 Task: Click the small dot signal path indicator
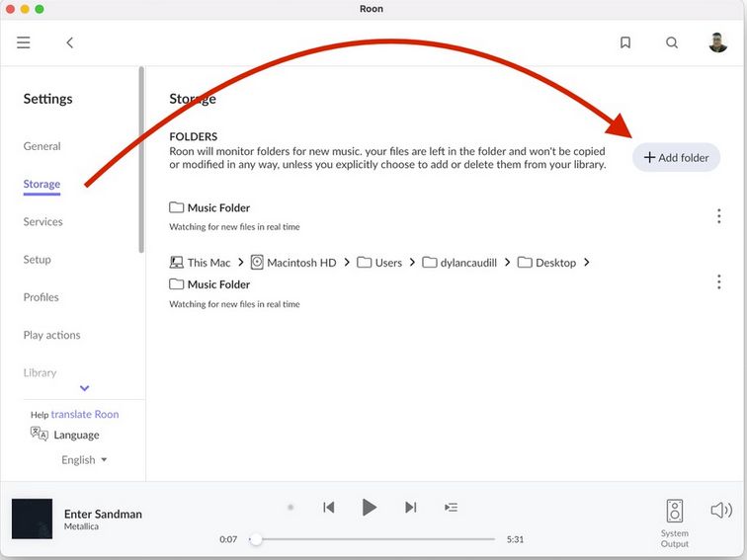pyautogui.click(x=290, y=507)
